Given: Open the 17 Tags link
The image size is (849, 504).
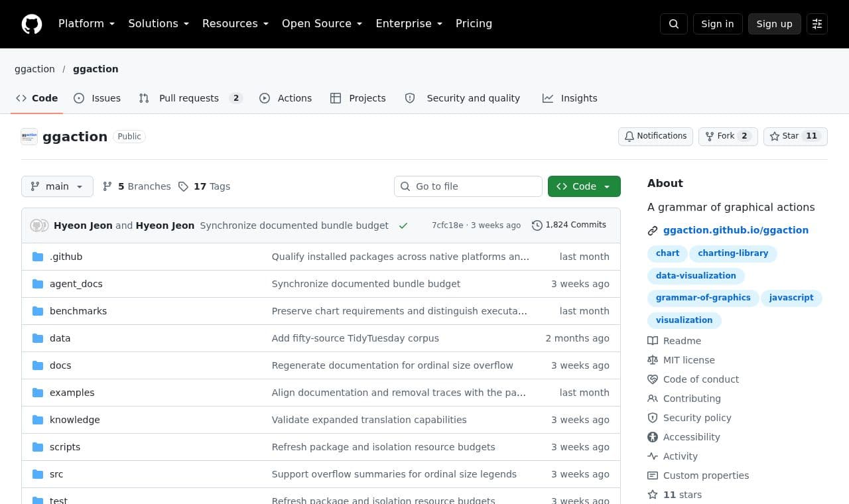Looking at the screenshot, I should coord(204,186).
